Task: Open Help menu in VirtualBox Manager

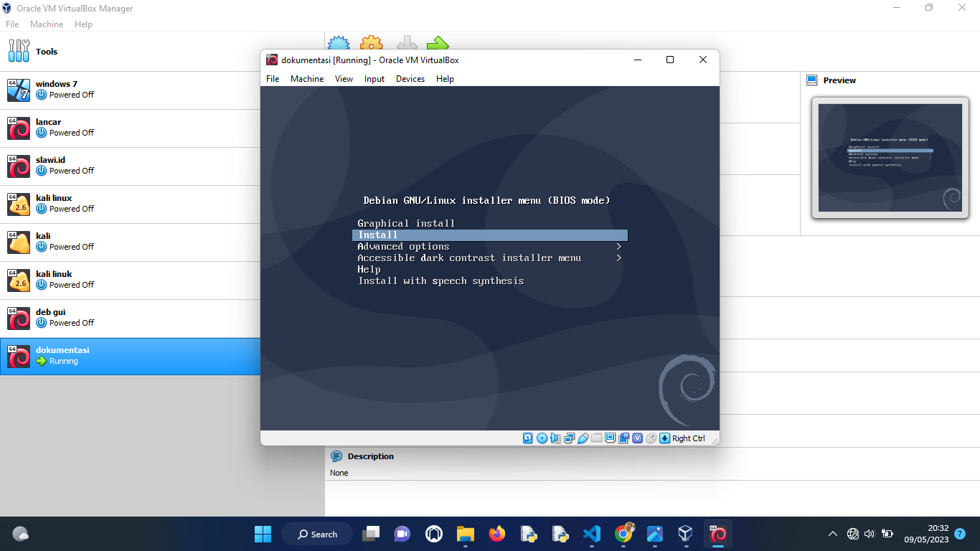Action: [83, 24]
